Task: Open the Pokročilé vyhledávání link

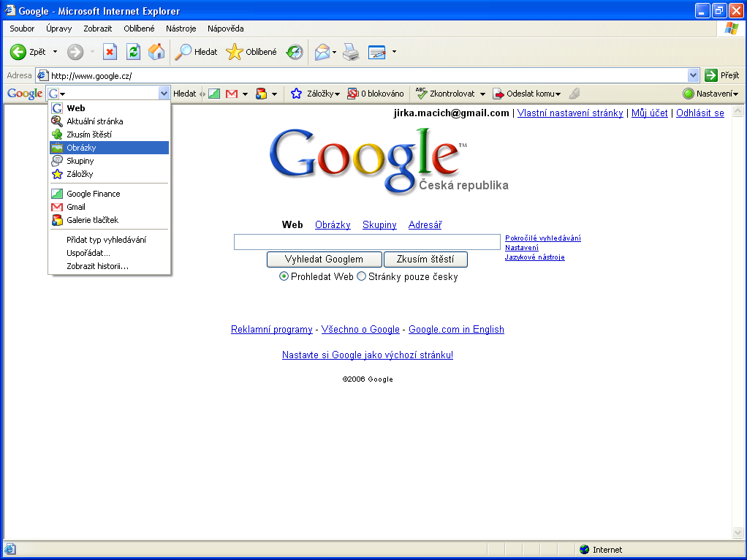Action: click(542, 238)
